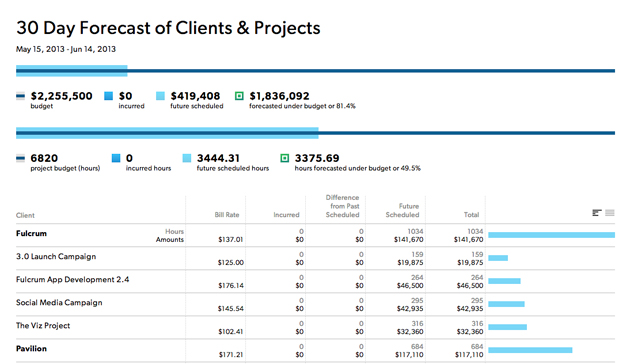
Task: Sort by the Bill Rate column header
Action: click(227, 215)
